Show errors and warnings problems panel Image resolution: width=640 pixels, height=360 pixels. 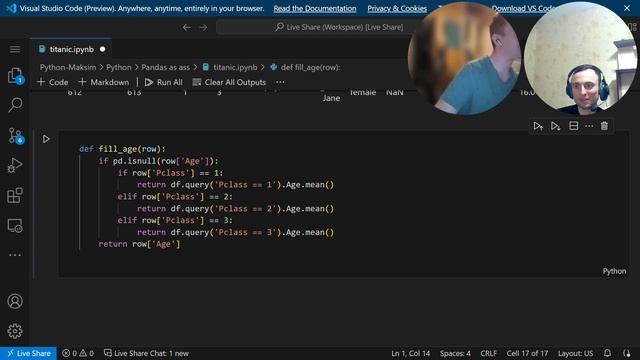(x=78, y=353)
